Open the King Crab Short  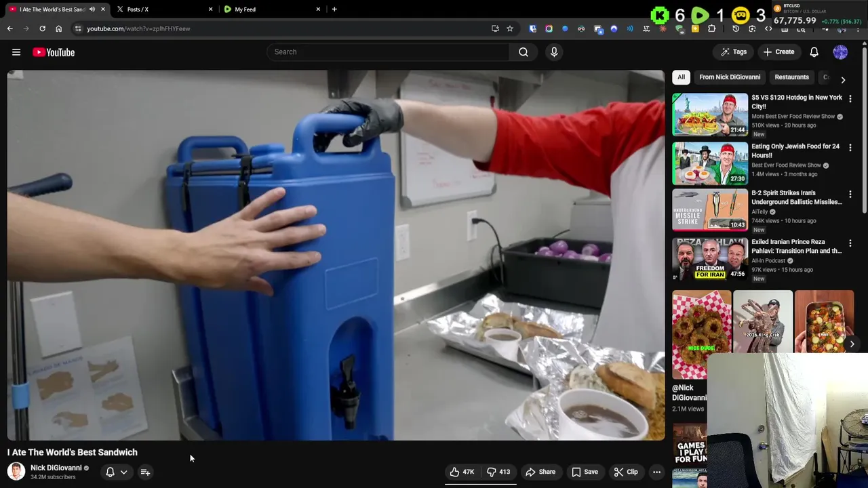click(x=762, y=323)
